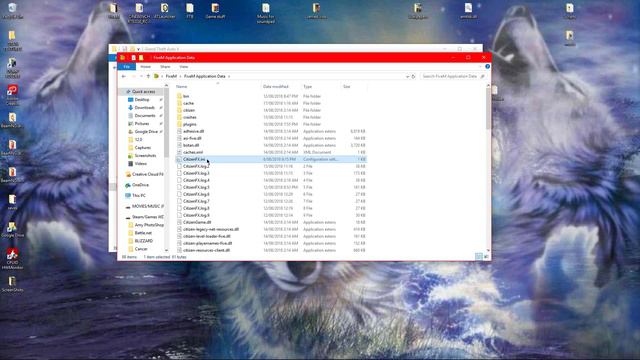Switch to details view in status bar

pyautogui.click(x=479, y=257)
